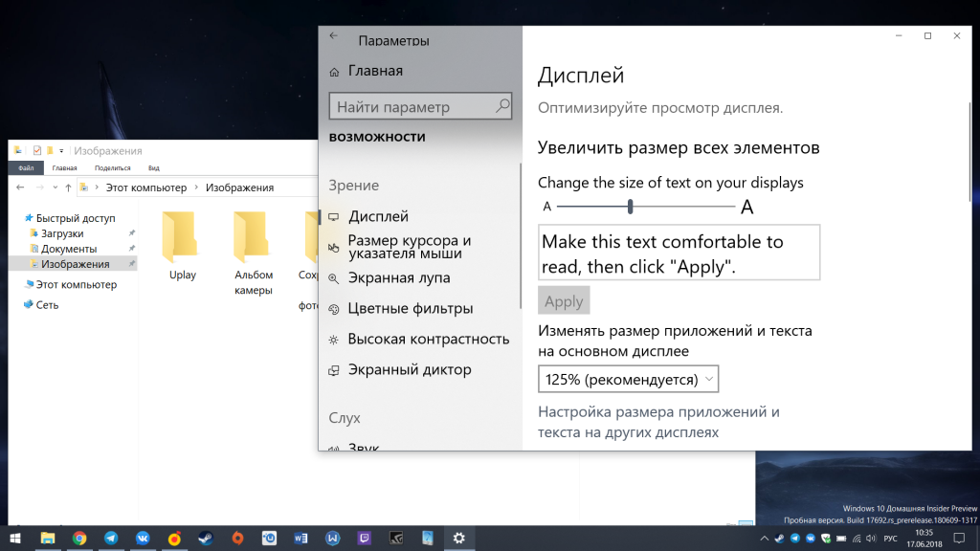The image size is (980, 551).
Task: Select Высокая контрастность in sidebar
Action: (428, 340)
